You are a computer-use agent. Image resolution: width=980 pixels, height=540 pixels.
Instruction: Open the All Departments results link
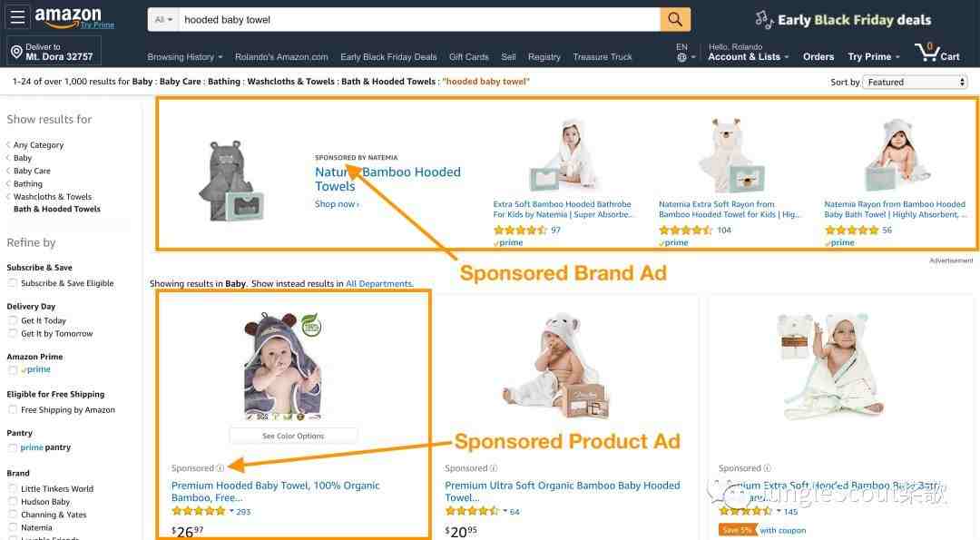[379, 284]
